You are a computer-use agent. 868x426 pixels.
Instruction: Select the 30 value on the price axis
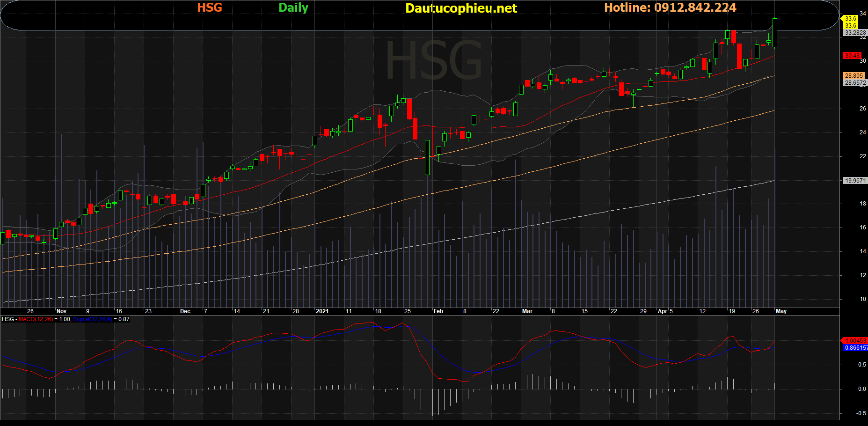pos(863,61)
